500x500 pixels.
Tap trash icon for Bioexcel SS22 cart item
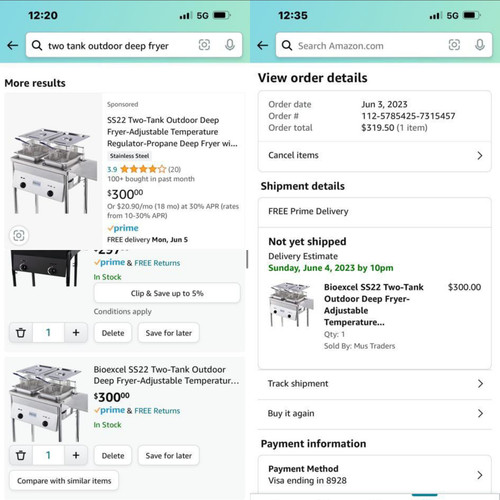coord(21,455)
